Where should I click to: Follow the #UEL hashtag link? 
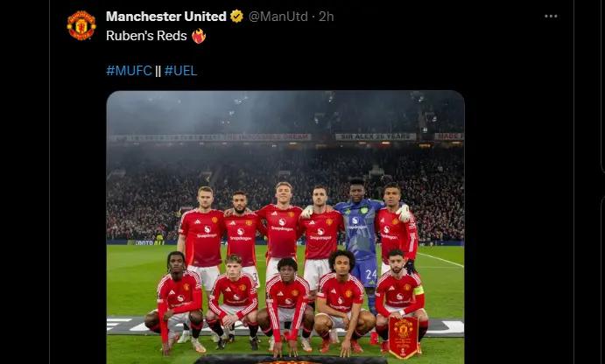pyautogui.click(x=180, y=71)
